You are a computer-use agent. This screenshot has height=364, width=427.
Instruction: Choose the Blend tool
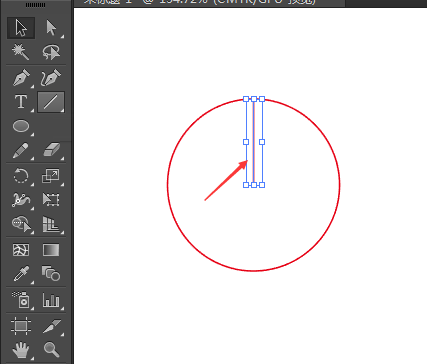point(51,274)
